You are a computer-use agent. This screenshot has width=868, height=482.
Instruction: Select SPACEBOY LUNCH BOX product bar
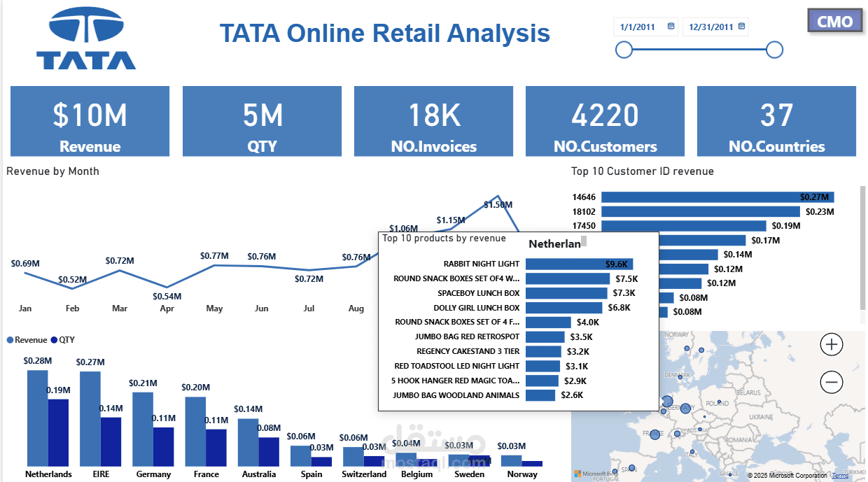pyautogui.click(x=566, y=293)
